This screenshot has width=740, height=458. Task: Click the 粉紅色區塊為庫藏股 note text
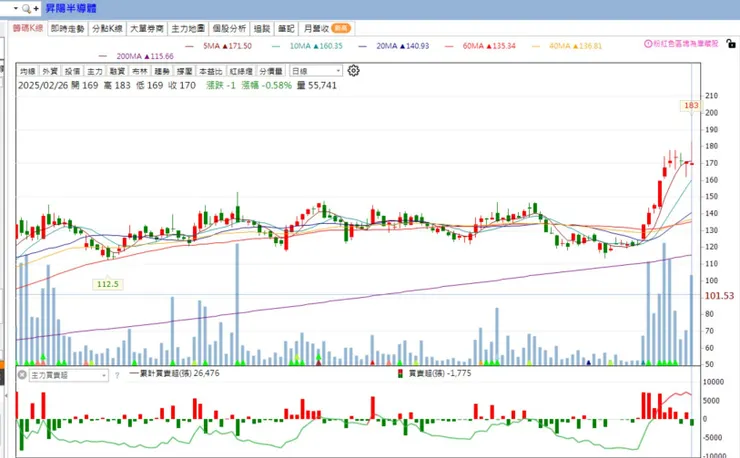(686, 43)
